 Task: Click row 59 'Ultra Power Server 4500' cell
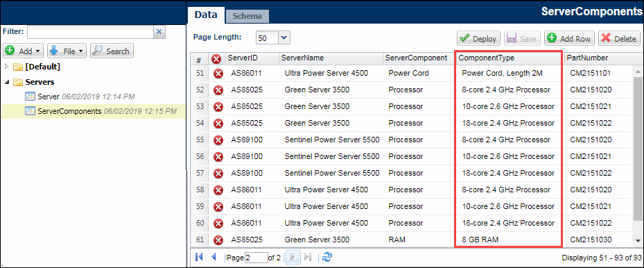tap(326, 207)
